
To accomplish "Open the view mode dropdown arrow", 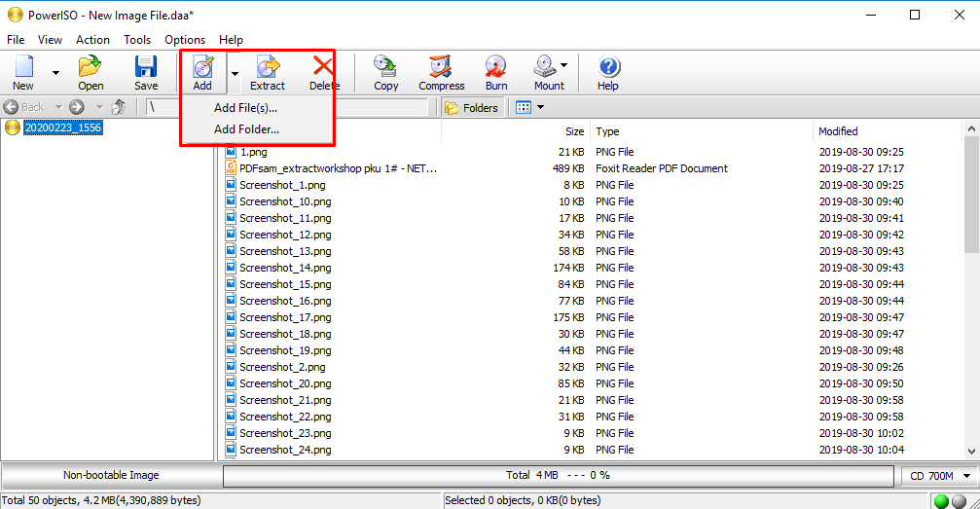I will [x=541, y=108].
